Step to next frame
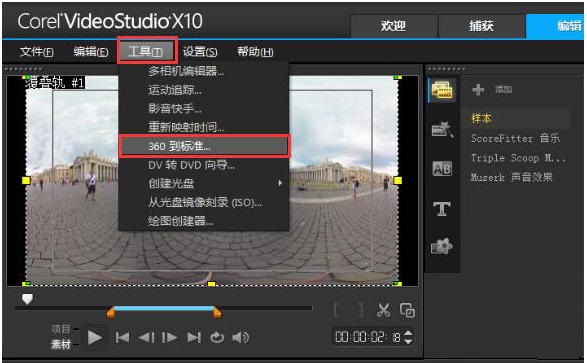Screen dimensions: 587x363 point(170,338)
